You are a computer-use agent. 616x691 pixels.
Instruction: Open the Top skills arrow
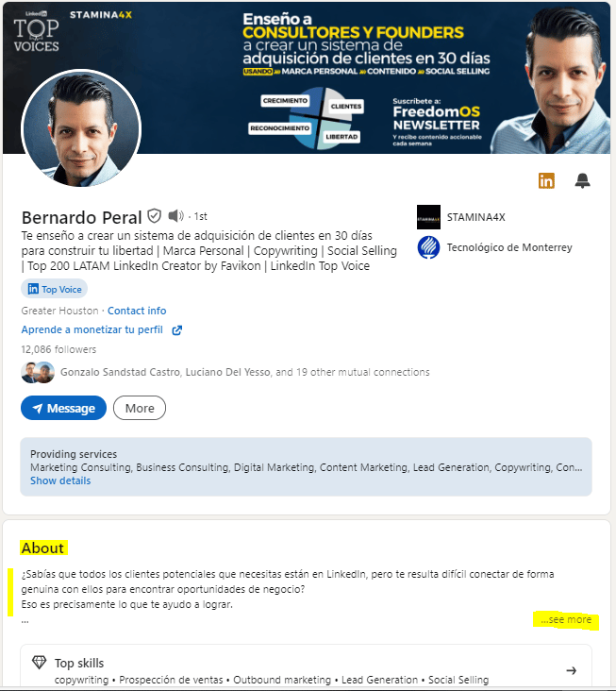tap(571, 671)
